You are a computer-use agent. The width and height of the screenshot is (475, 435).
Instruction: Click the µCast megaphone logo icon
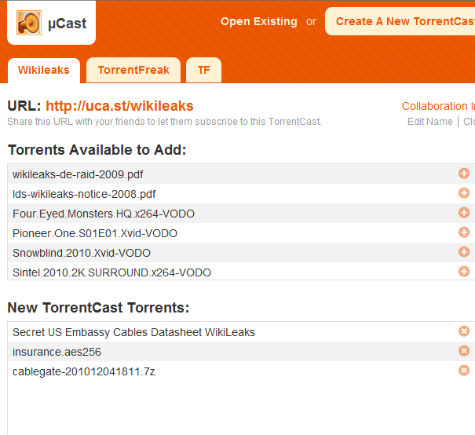click(29, 23)
